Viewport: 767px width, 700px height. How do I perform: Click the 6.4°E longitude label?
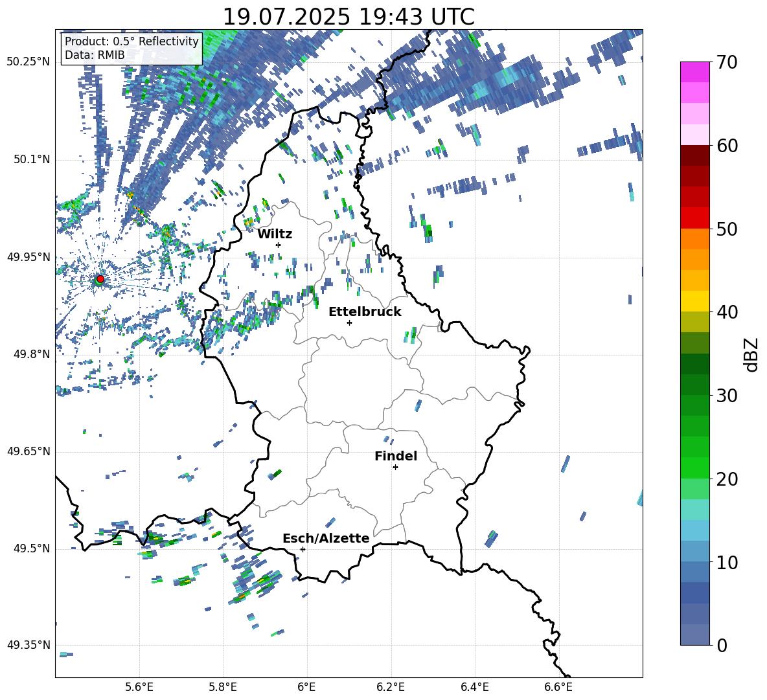(474, 687)
